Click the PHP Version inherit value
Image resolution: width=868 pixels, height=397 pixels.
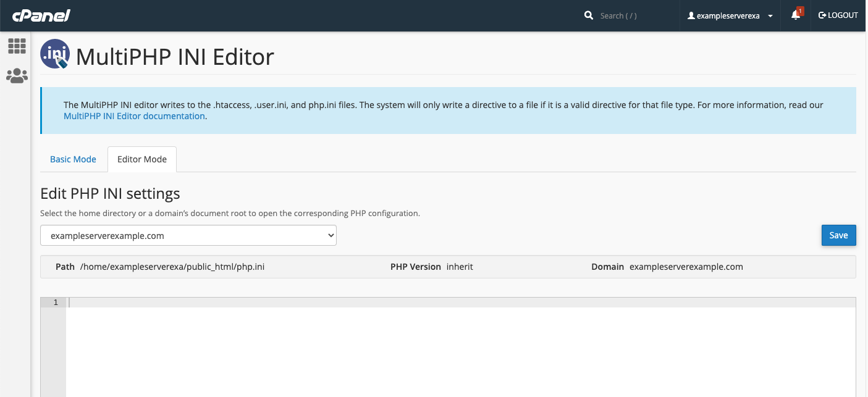click(x=460, y=267)
